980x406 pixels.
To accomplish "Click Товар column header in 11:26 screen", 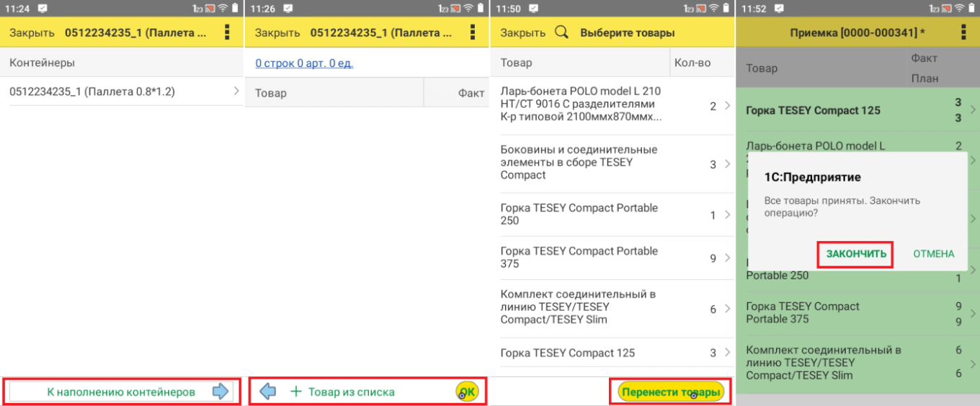I will (271, 93).
